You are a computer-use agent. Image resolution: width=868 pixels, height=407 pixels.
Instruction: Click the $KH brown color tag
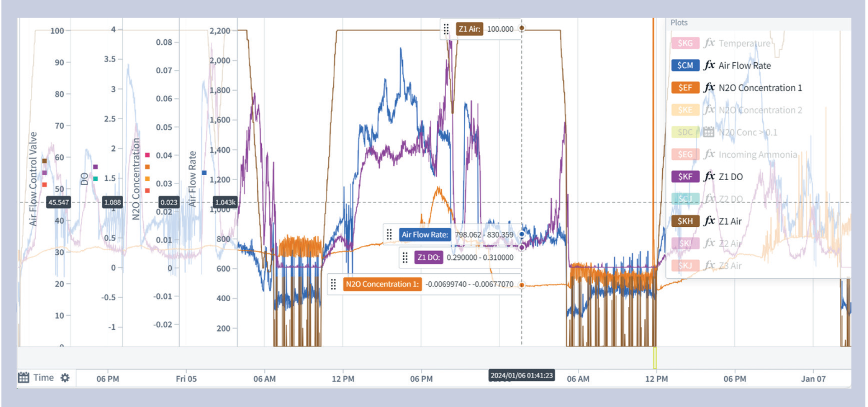coord(685,221)
